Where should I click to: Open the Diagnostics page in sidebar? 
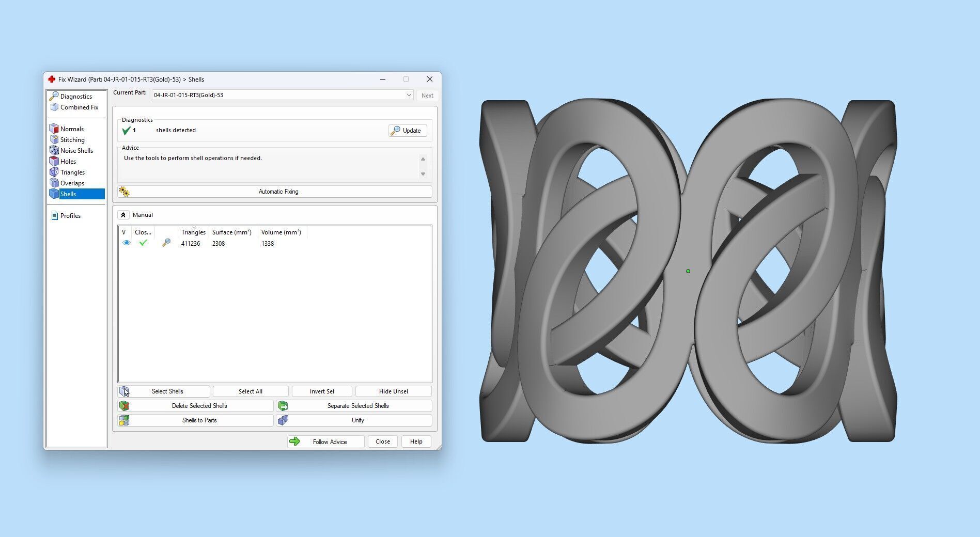[71, 97]
